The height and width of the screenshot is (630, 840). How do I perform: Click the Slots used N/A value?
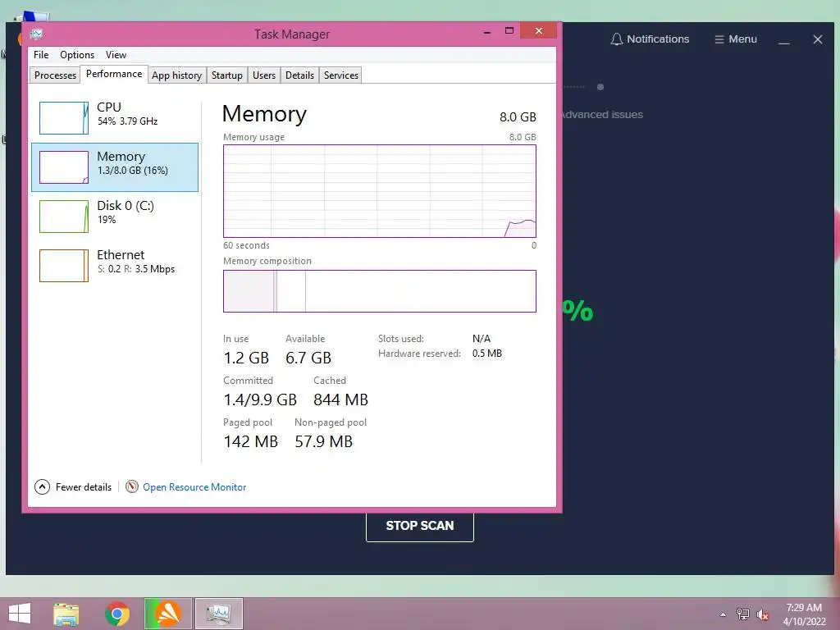click(x=481, y=339)
